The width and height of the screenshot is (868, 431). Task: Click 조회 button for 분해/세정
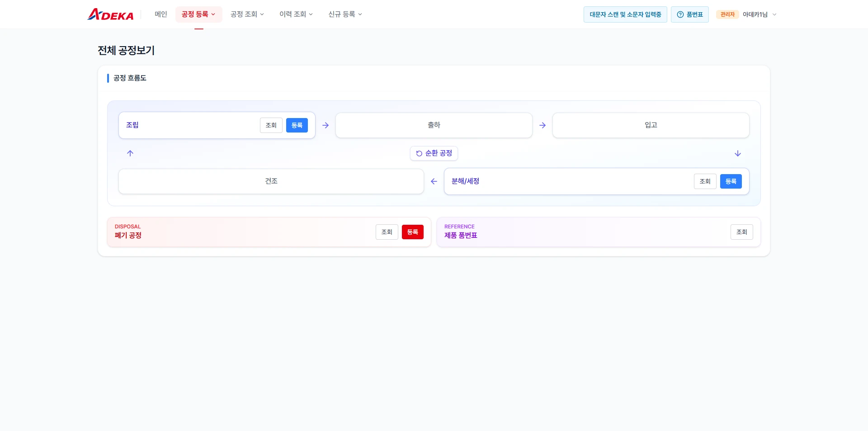click(x=705, y=181)
